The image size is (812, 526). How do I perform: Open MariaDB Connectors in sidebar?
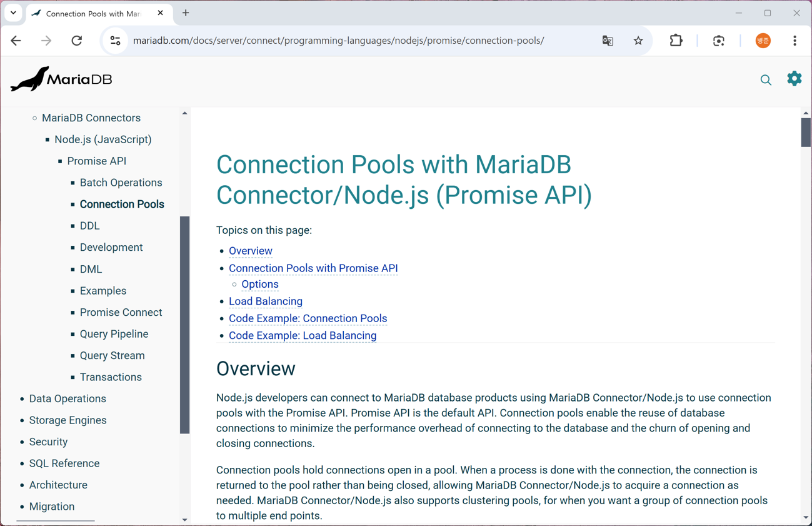point(91,118)
